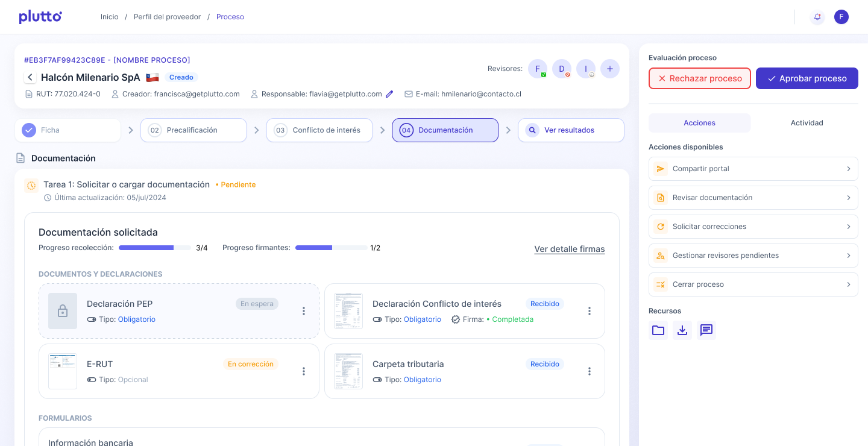Toggle the Tipo switch on E-RUT
This screenshot has width=868, height=446.
click(92, 380)
